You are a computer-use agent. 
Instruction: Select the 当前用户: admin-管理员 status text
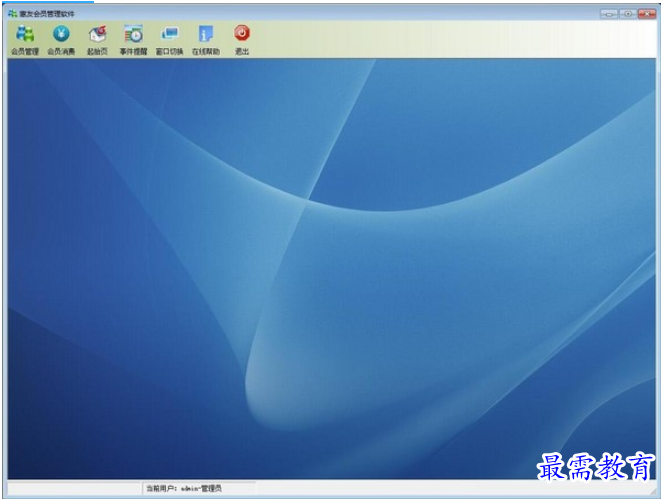pos(184,488)
